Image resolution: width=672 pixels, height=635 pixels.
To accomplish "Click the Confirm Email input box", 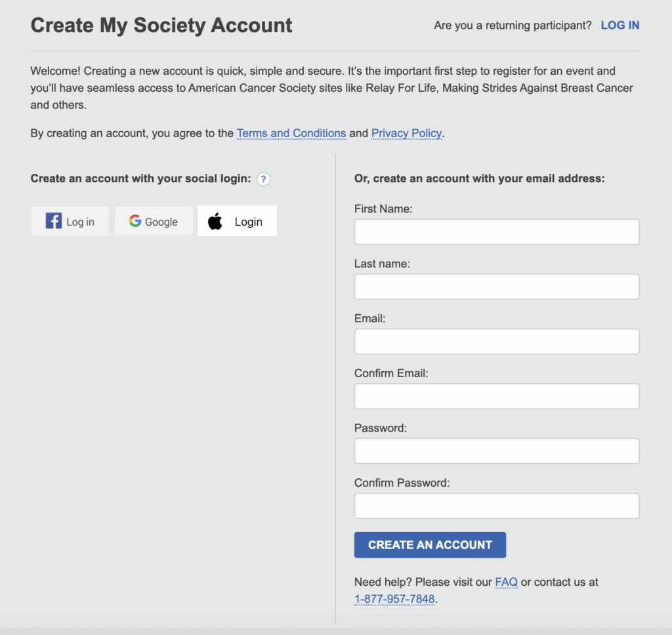I will coord(496,396).
